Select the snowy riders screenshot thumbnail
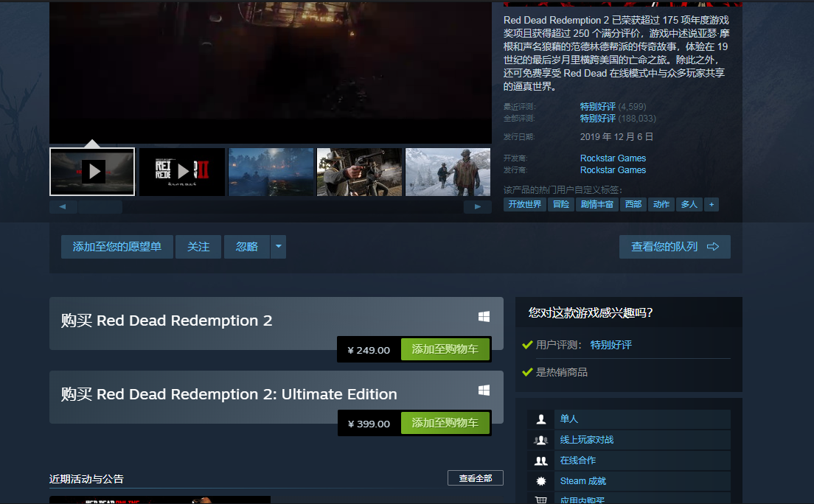The height and width of the screenshot is (504, 814). 448,172
